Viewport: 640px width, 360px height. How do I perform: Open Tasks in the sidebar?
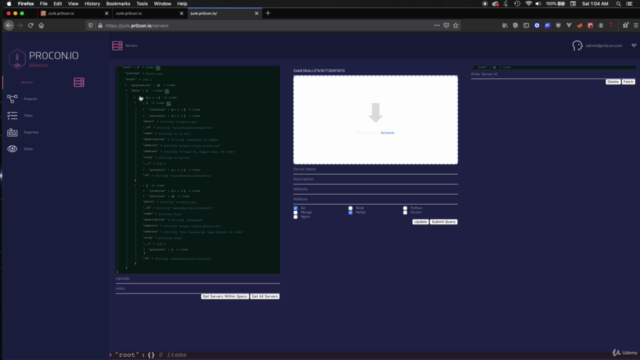(x=28, y=116)
